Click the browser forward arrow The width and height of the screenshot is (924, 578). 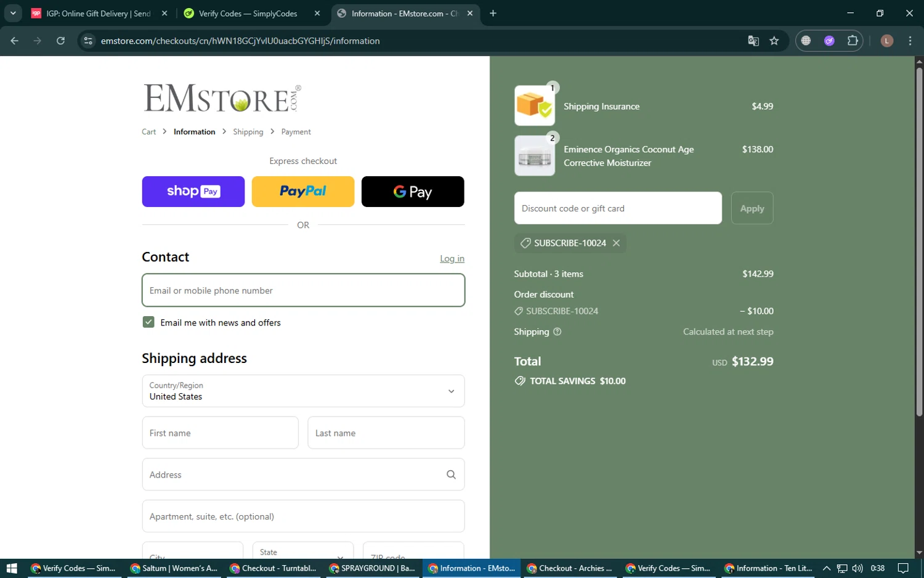[x=38, y=41]
